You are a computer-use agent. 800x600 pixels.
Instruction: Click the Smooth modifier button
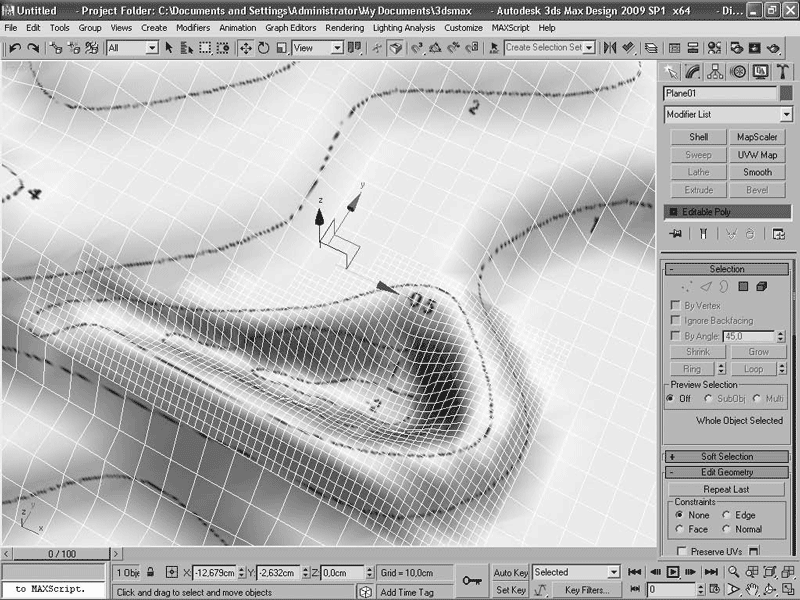[x=757, y=172]
